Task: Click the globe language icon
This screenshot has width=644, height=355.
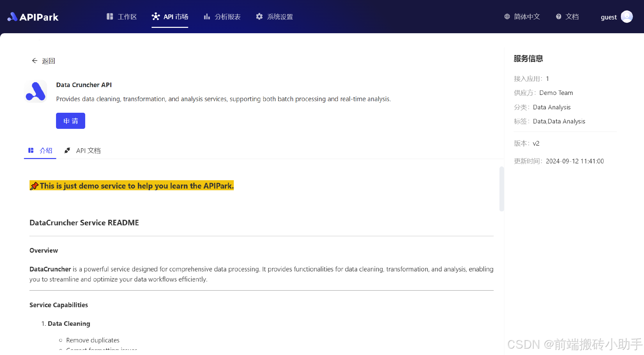Action: (507, 16)
